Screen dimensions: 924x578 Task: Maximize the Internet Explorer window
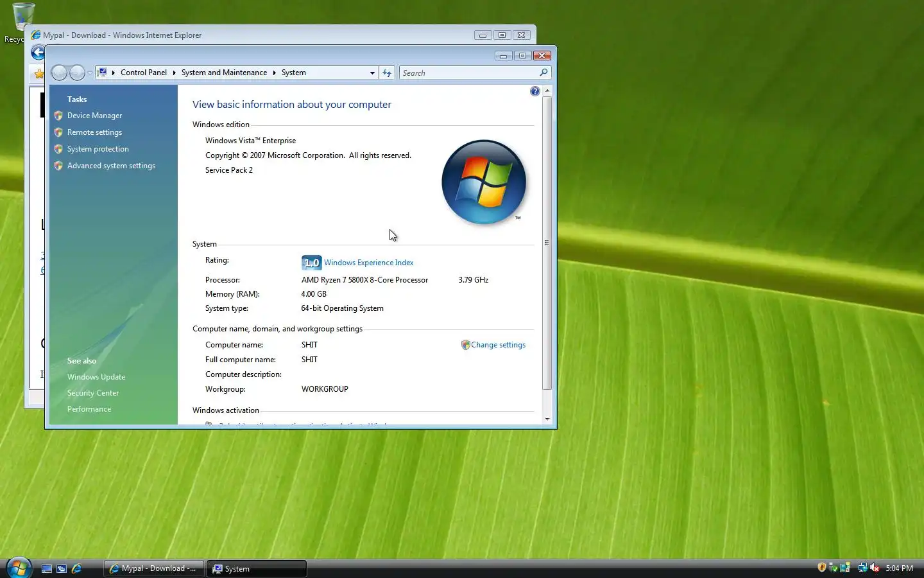pyautogui.click(x=502, y=35)
